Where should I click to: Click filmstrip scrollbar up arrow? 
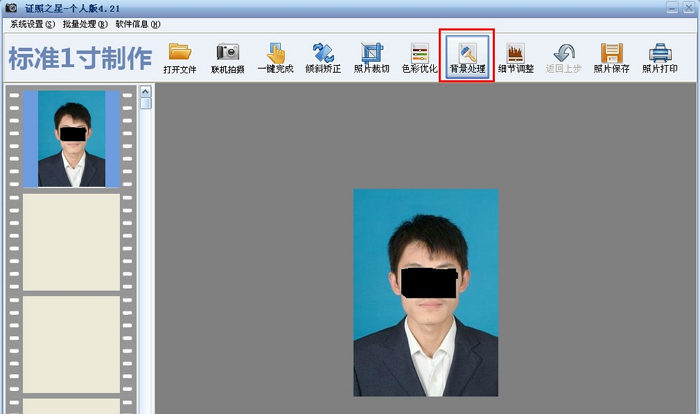[146, 92]
